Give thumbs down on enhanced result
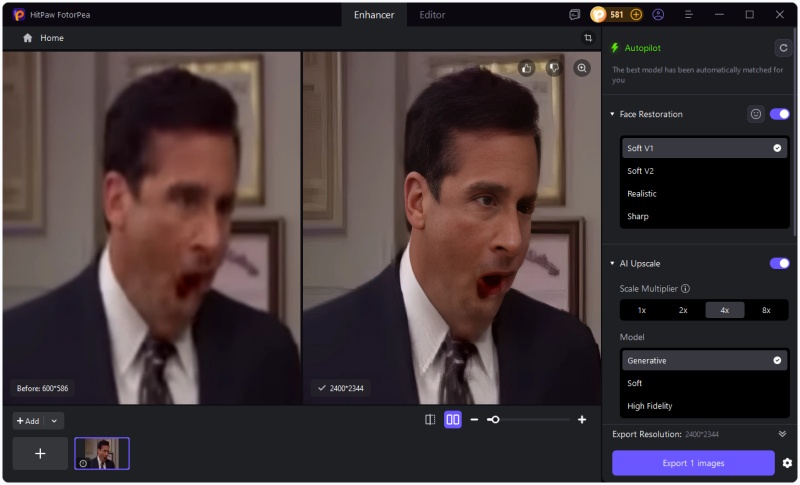800x485 pixels. [554, 68]
